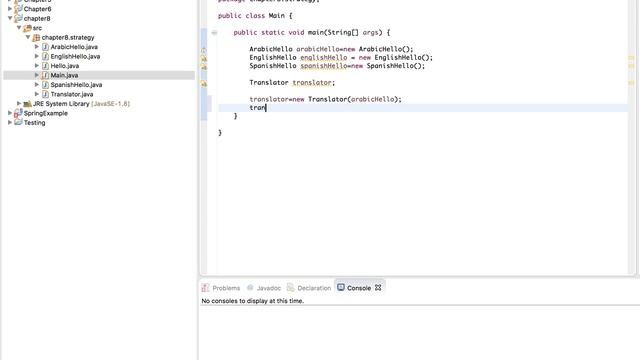Click the chapter8 project icon

pos(18,18)
